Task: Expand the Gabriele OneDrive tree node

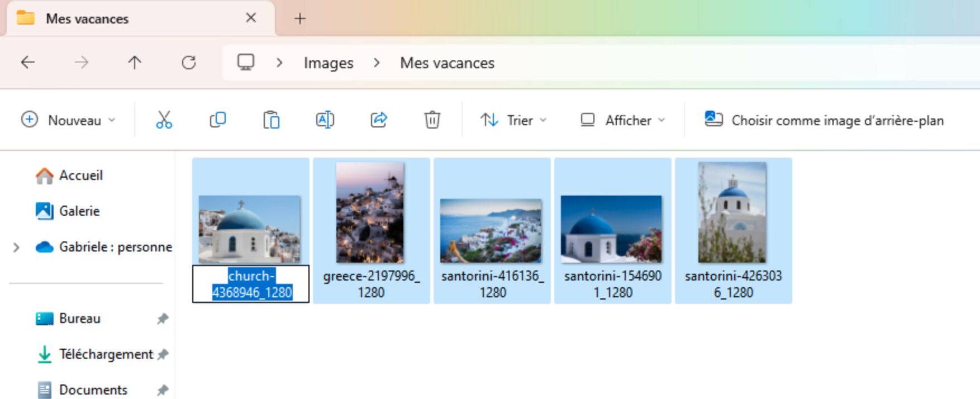Action: pos(16,247)
